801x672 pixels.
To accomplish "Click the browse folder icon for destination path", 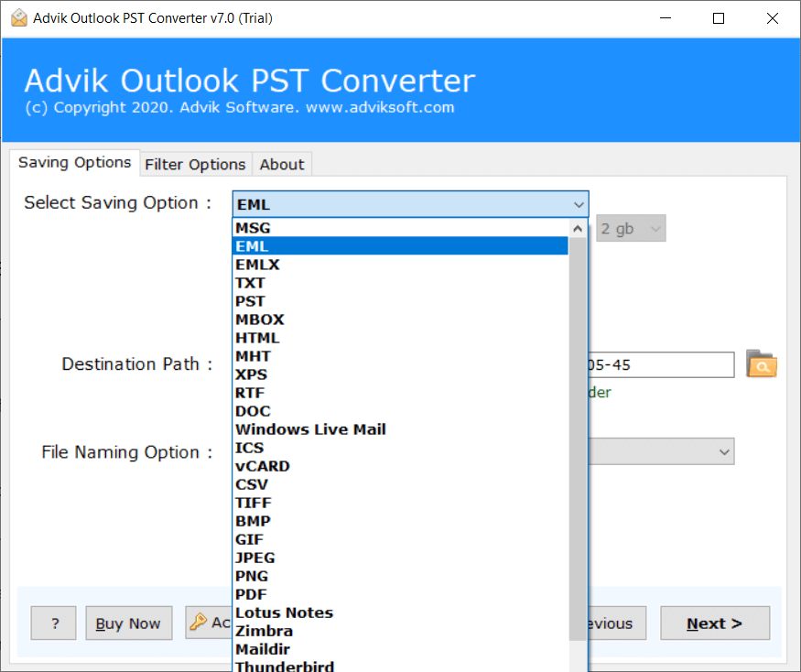I will (x=761, y=363).
